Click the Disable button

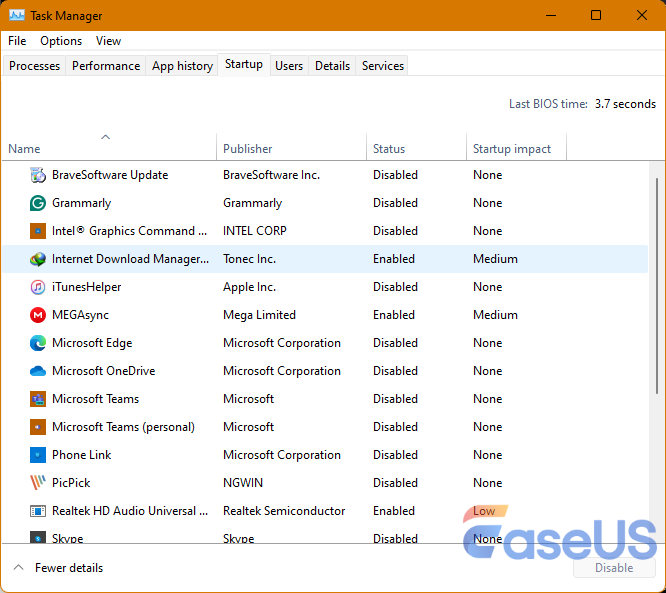click(614, 568)
